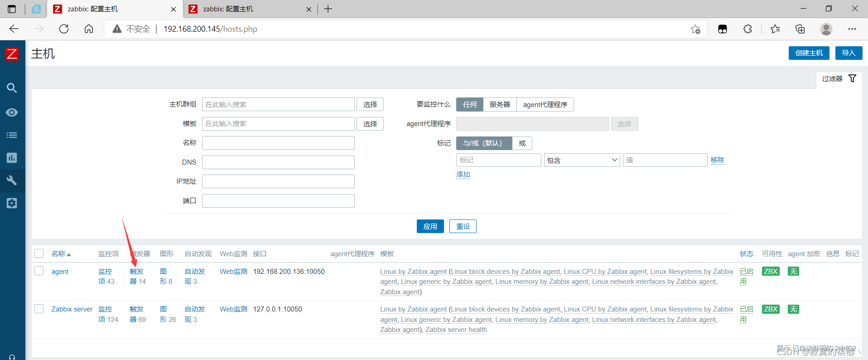
Task: Click the Zabbix logo in sidebar
Action: click(x=12, y=54)
